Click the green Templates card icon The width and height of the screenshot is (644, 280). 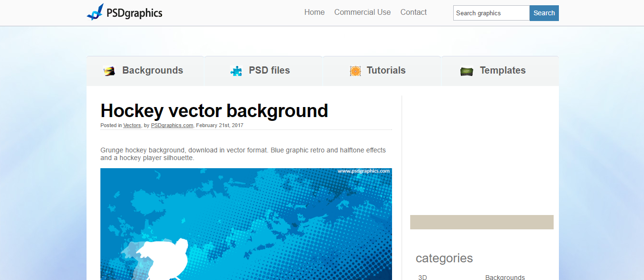coord(467,71)
